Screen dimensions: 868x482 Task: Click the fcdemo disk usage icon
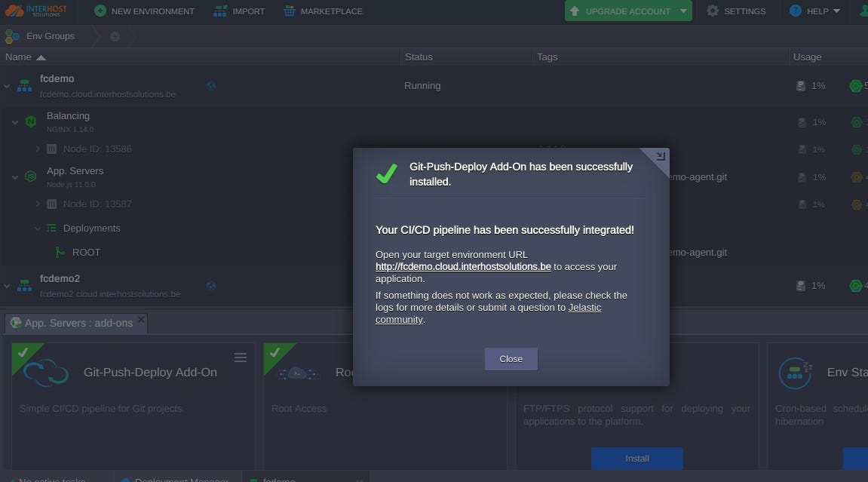[x=800, y=86]
